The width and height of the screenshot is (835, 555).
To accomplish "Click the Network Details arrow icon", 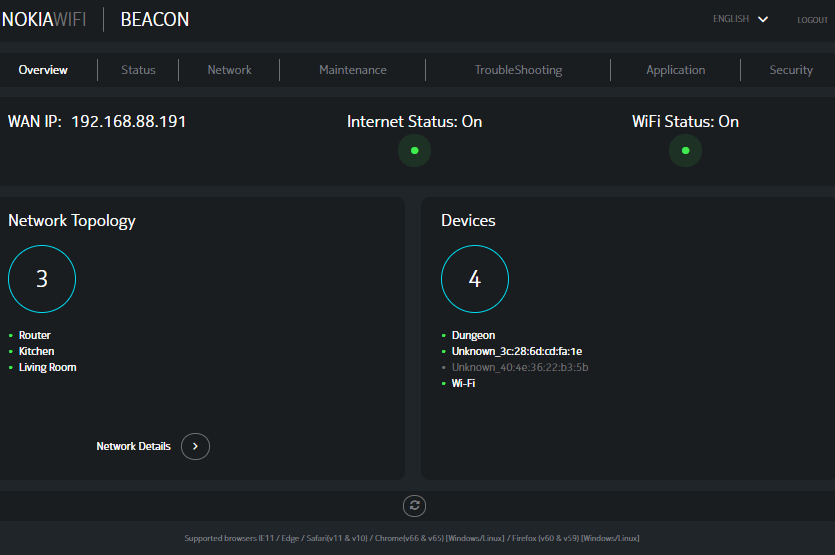I will tap(195, 446).
